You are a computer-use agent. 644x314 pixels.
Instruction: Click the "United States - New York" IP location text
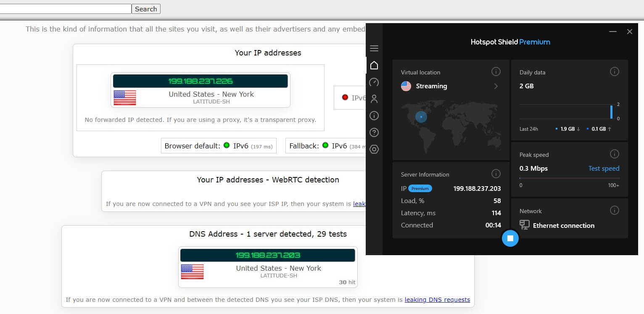pos(211,94)
